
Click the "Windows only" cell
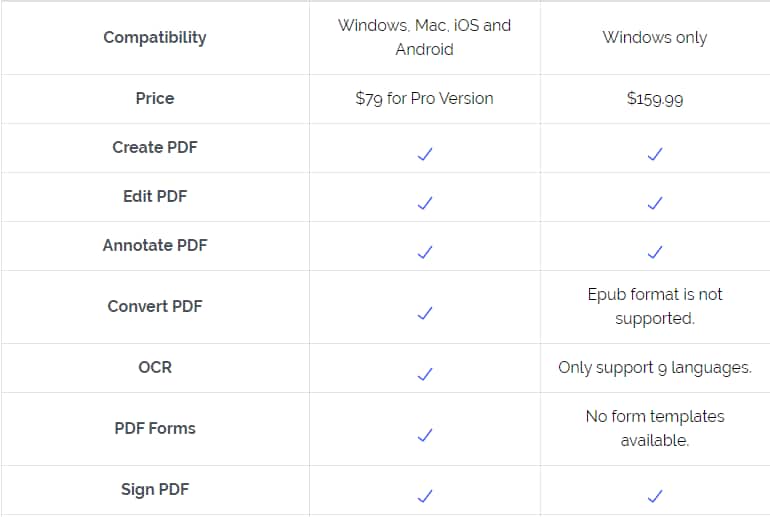(654, 37)
